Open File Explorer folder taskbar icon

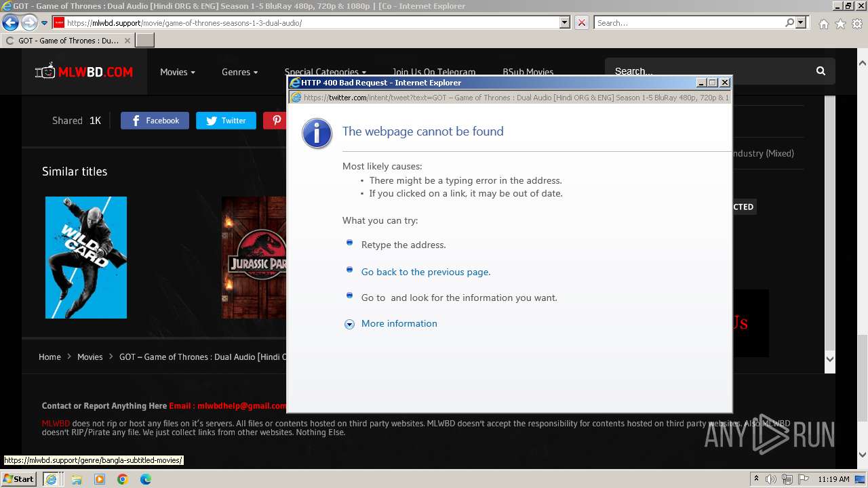click(x=76, y=479)
